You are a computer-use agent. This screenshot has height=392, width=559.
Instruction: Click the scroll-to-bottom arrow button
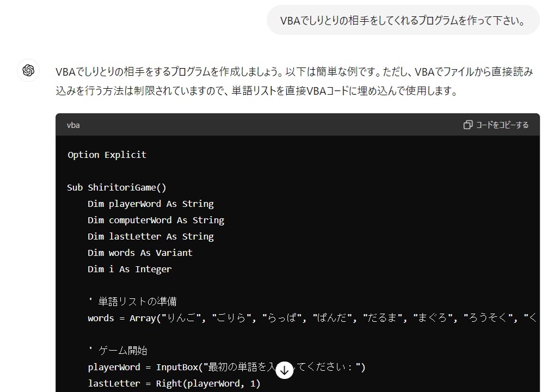click(285, 371)
